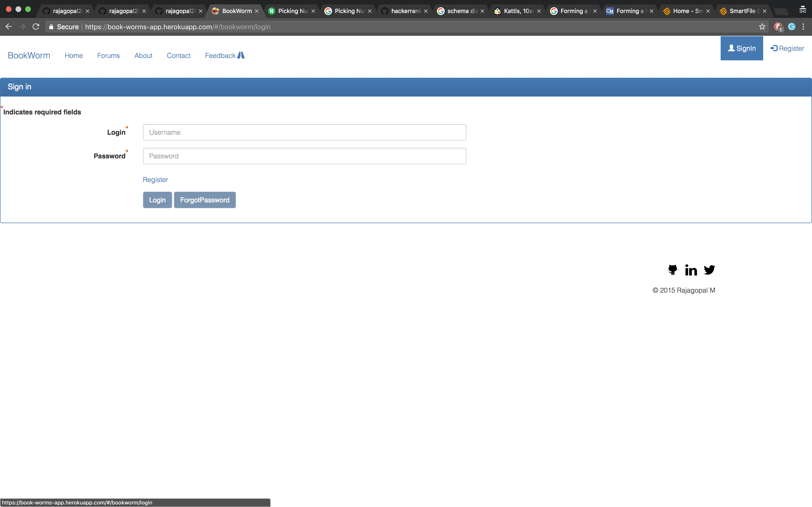Click the ForgotPassword button
Image resolution: width=812 pixels, height=507 pixels.
tap(205, 200)
